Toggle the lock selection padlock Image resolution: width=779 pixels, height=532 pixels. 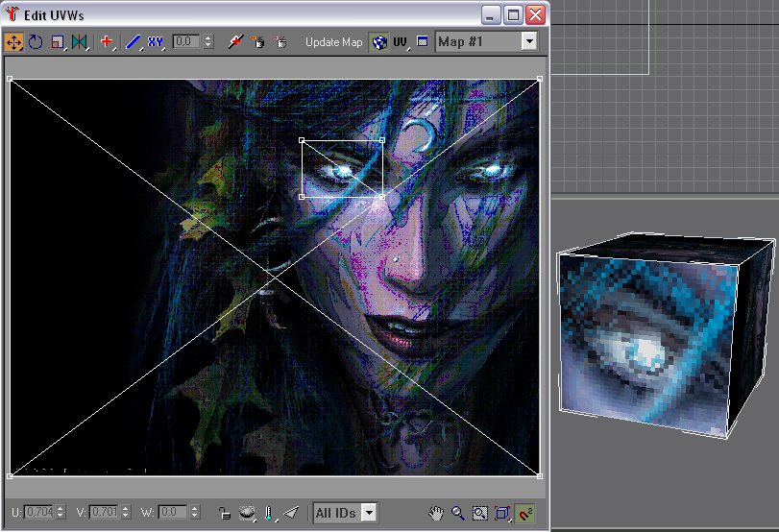[x=223, y=513]
